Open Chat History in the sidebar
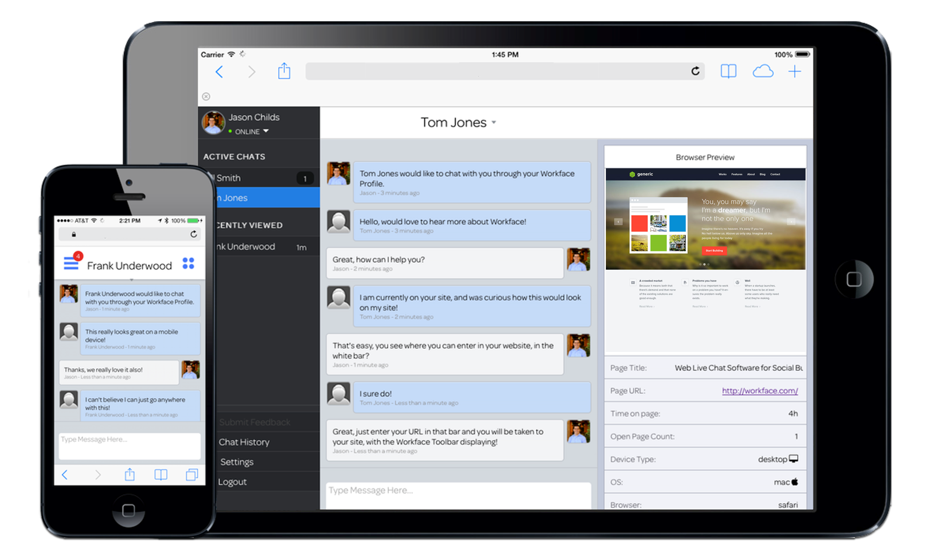Screen dimensions: 933x560 [x=244, y=442]
